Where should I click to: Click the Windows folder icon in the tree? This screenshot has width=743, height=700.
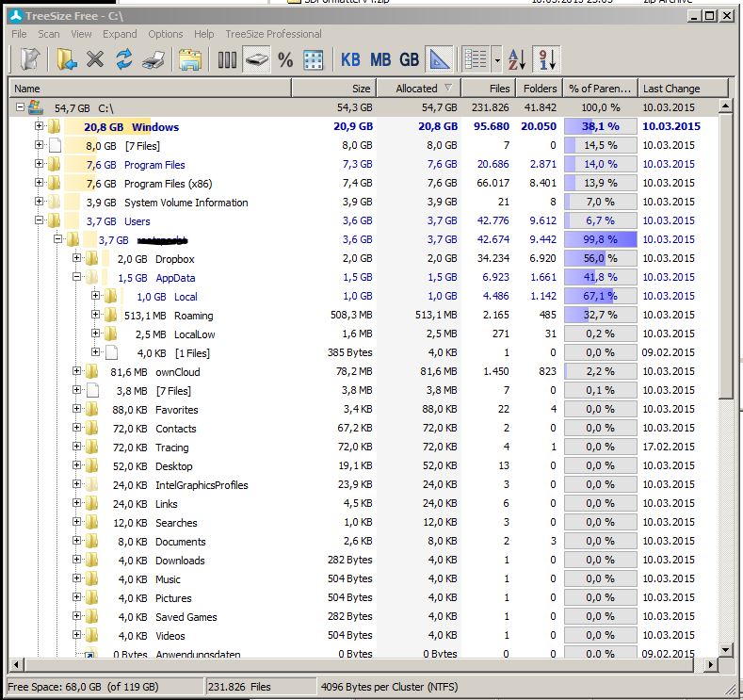[x=54, y=126]
